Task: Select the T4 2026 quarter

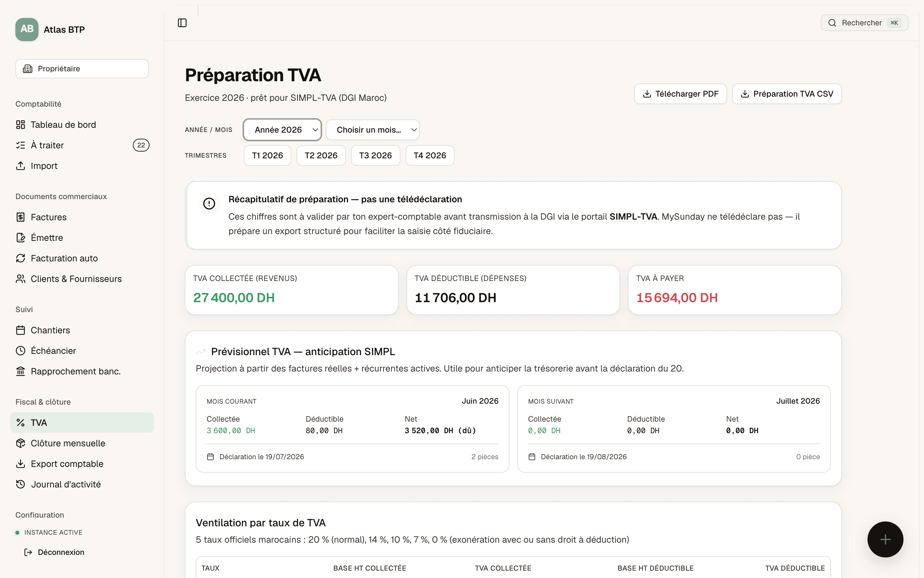Action: click(x=430, y=156)
